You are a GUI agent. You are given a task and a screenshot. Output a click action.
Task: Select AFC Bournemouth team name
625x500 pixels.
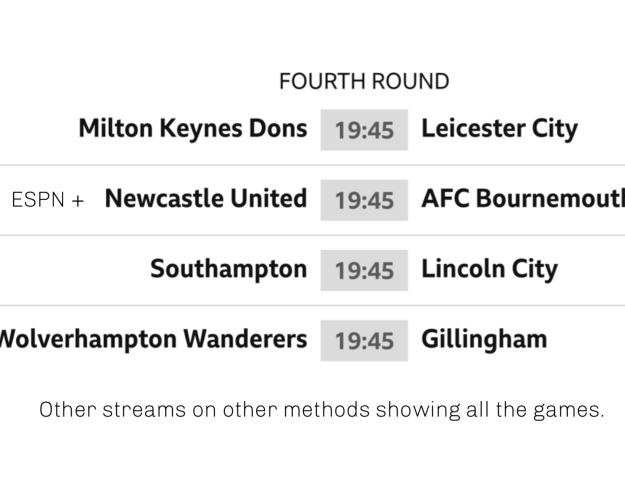click(522, 199)
